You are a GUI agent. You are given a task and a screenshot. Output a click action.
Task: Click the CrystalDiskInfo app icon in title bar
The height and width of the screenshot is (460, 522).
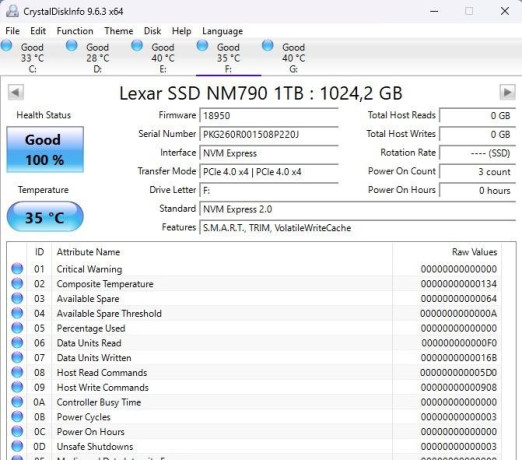[x=12, y=11]
